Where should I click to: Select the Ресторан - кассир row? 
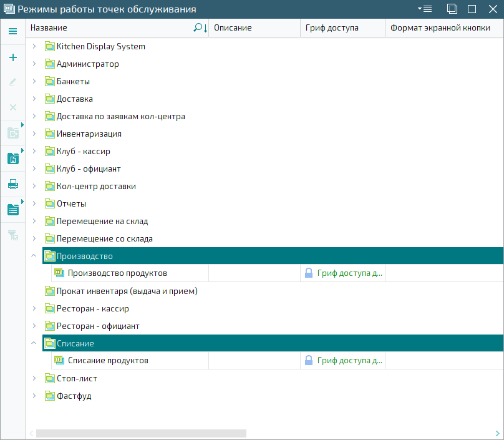(273, 308)
